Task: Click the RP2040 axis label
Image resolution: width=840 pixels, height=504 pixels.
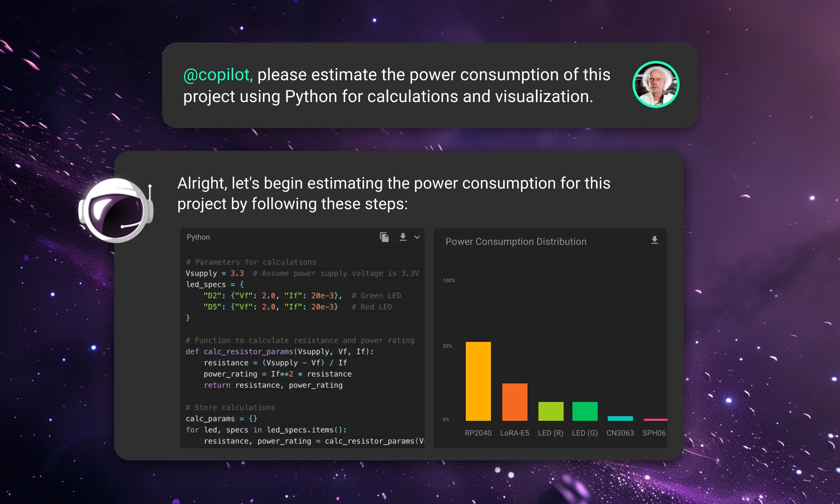Action: tap(478, 433)
